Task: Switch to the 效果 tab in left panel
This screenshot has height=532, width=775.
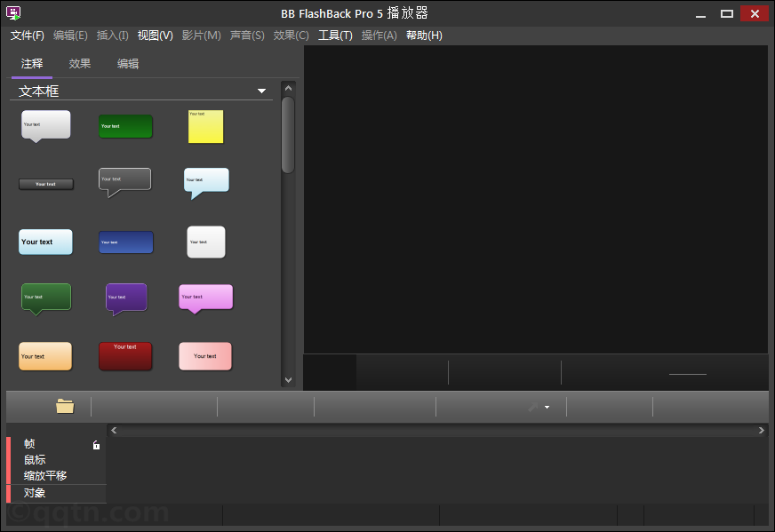Action: coord(80,64)
